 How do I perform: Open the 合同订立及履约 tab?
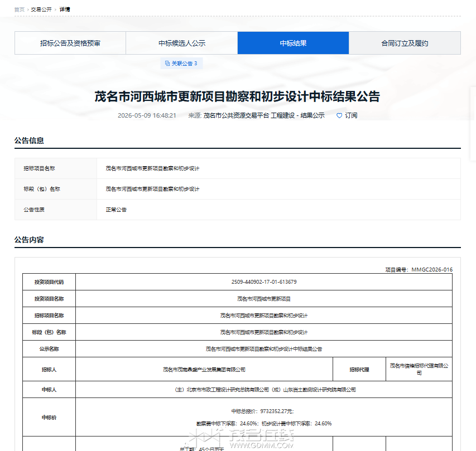(x=405, y=43)
